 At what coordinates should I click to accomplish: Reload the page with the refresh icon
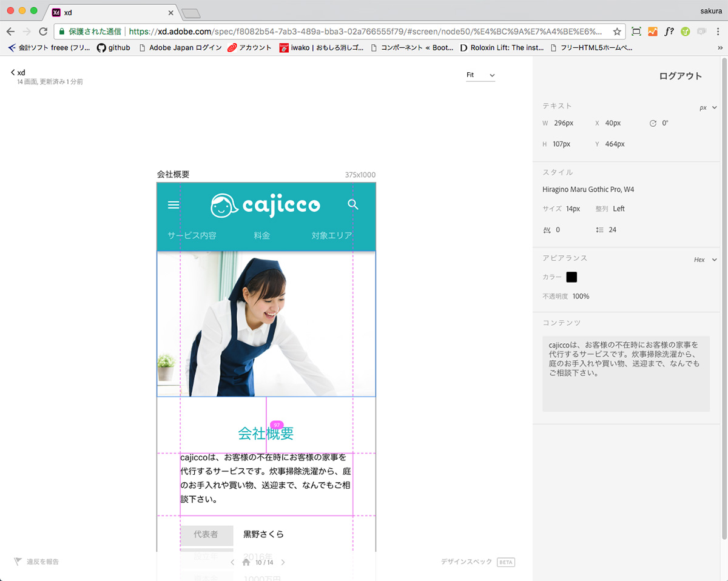tap(43, 32)
